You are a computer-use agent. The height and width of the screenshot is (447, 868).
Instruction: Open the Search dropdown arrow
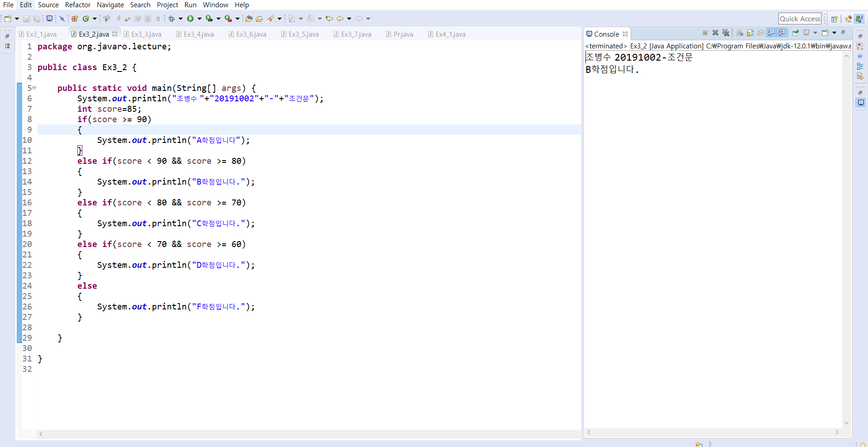[x=279, y=19]
